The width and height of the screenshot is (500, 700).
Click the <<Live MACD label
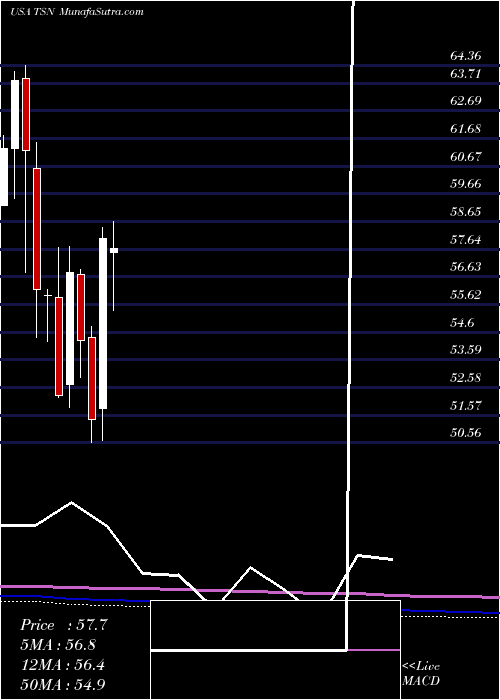pyautogui.click(x=421, y=674)
